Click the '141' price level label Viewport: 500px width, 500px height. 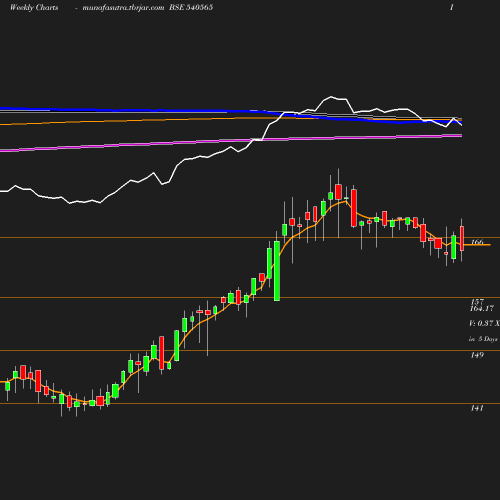[477, 408]
